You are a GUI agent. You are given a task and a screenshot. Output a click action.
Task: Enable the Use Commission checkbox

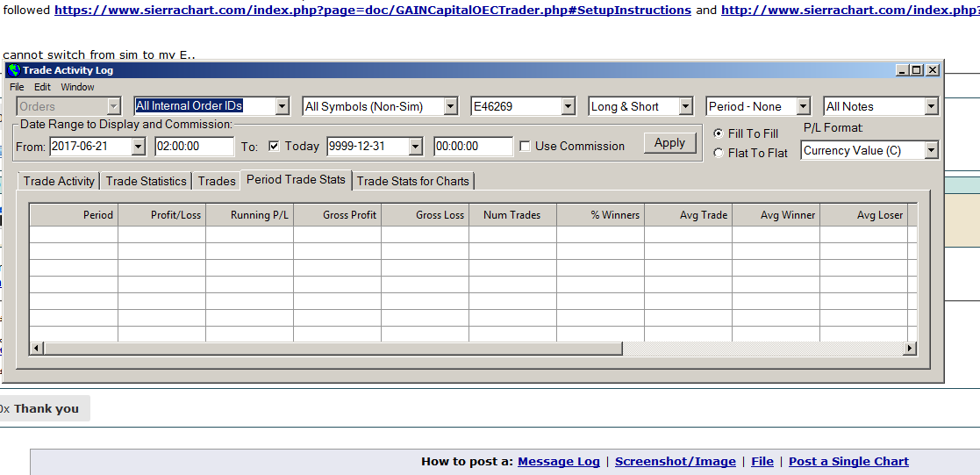pyautogui.click(x=525, y=146)
